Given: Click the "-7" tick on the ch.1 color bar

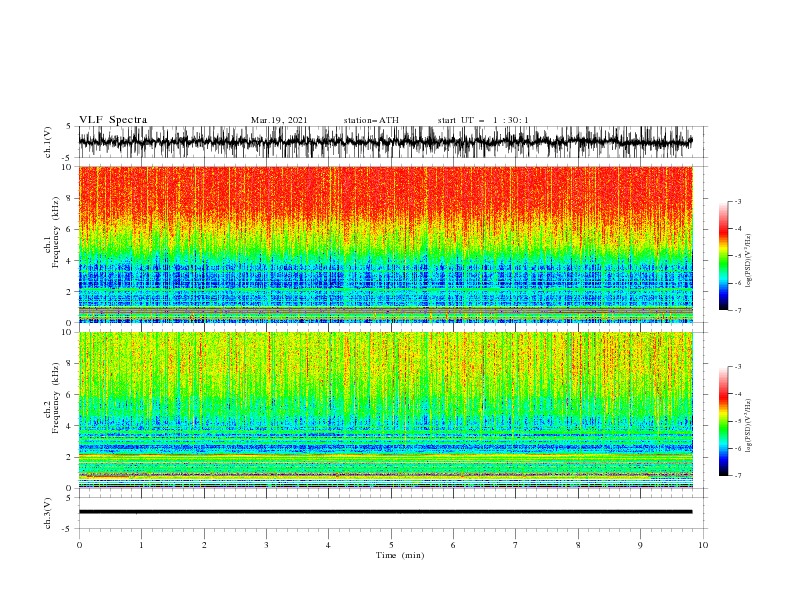Looking at the screenshot, I should pyautogui.click(x=737, y=310).
